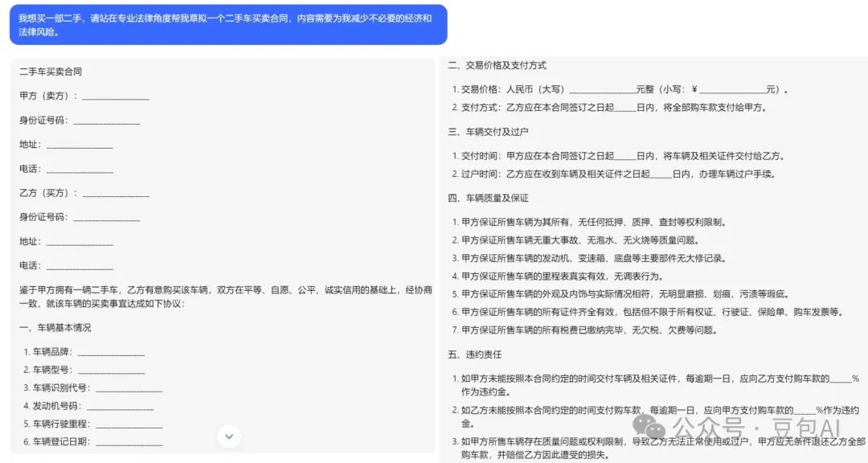
Task: Click the heading 五、违约责任
Action: (x=475, y=354)
